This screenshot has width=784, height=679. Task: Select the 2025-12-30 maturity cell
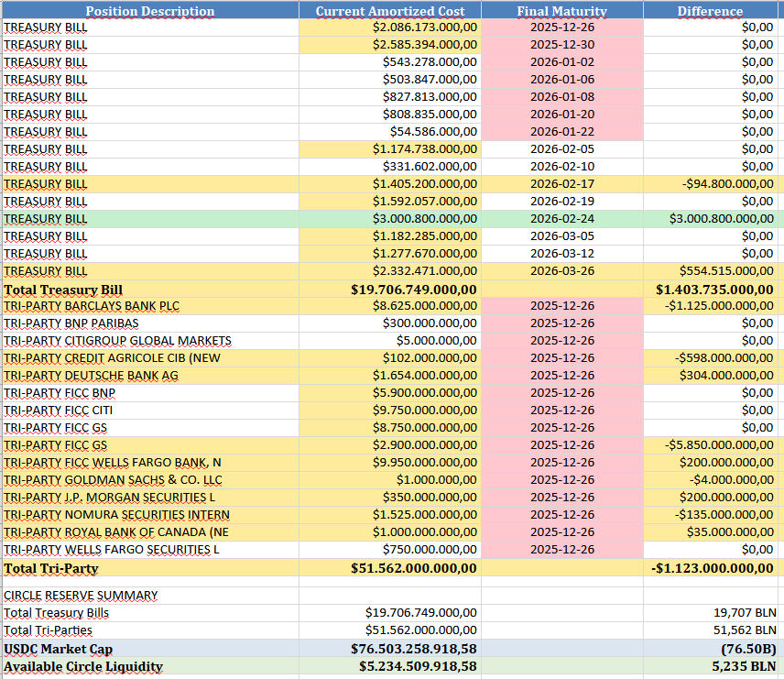coord(562,45)
